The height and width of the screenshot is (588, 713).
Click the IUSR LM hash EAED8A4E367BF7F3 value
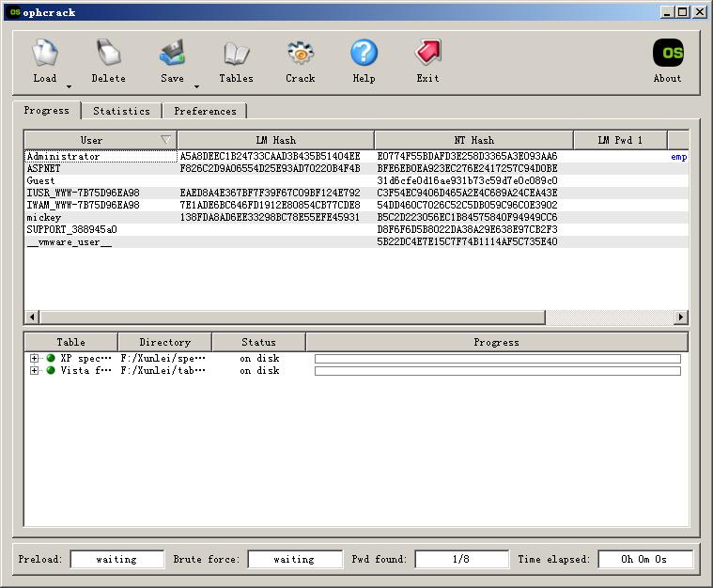271,193
